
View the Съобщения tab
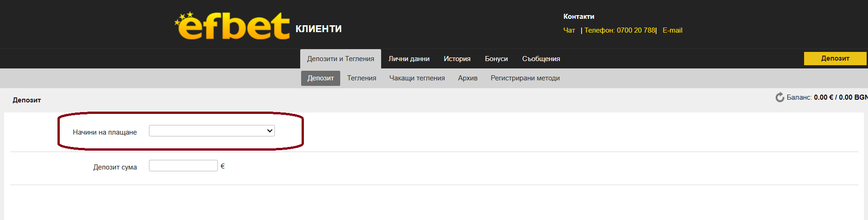(541, 59)
